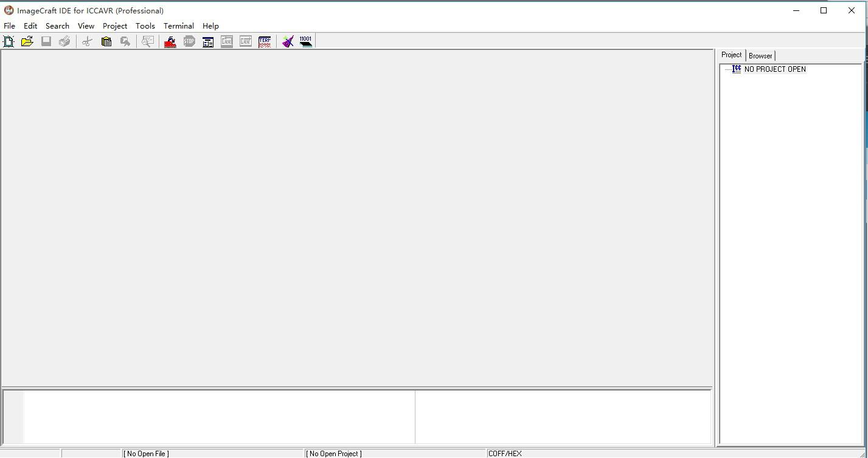The height and width of the screenshot is (458, 868).
Task: Open the Terminal menu
Action: pos(179,26)
